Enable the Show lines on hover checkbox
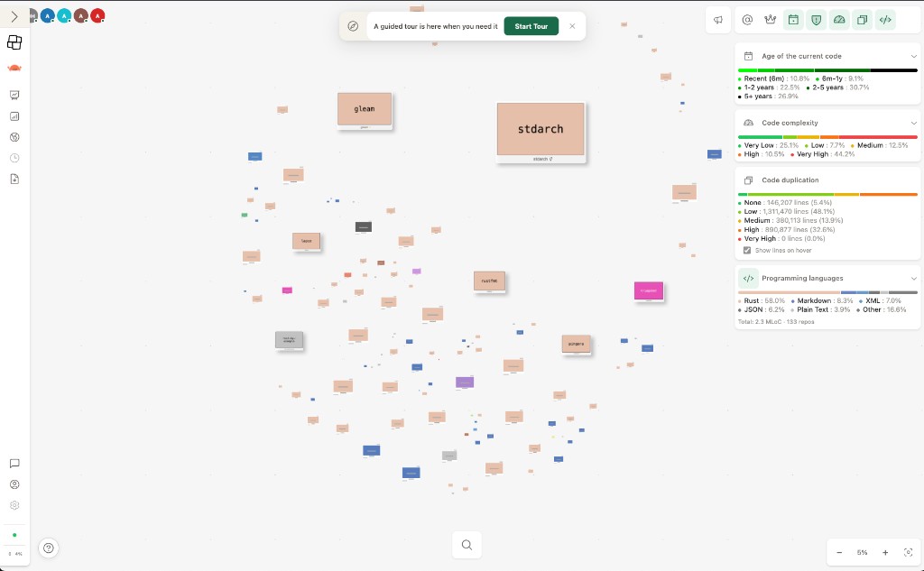Screen dimensions: 924x571 pos(746,250)
